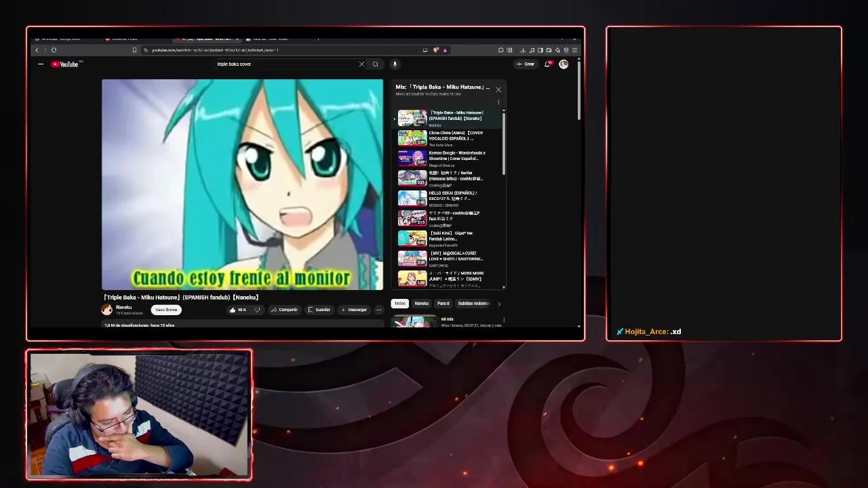The height and width of the screenshot is (488, 868).
Task: Select the 'Subidas recientes' filter chip
Action: point(473,304)
